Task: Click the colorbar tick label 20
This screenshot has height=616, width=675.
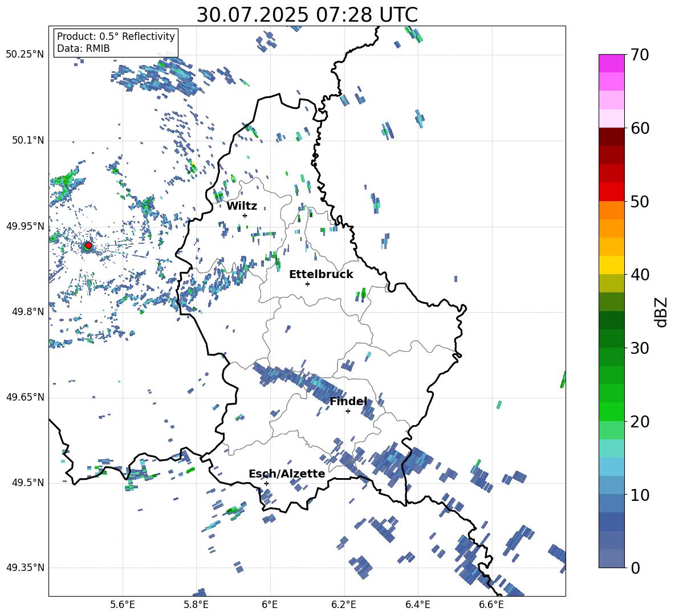Action: point(640,421)
